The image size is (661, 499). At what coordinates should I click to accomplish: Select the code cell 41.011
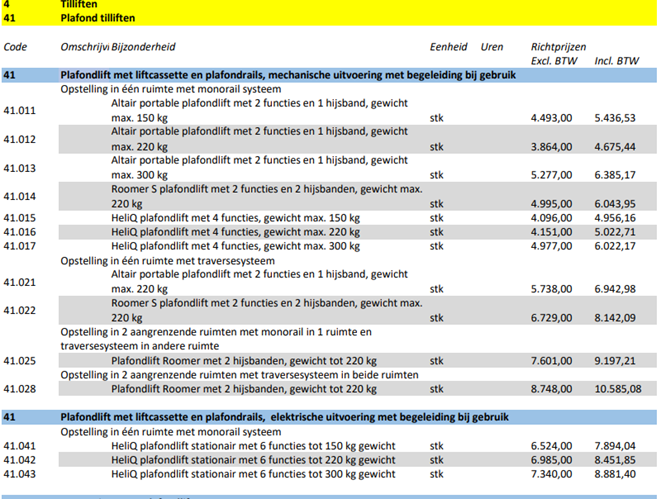pos(19,110)
